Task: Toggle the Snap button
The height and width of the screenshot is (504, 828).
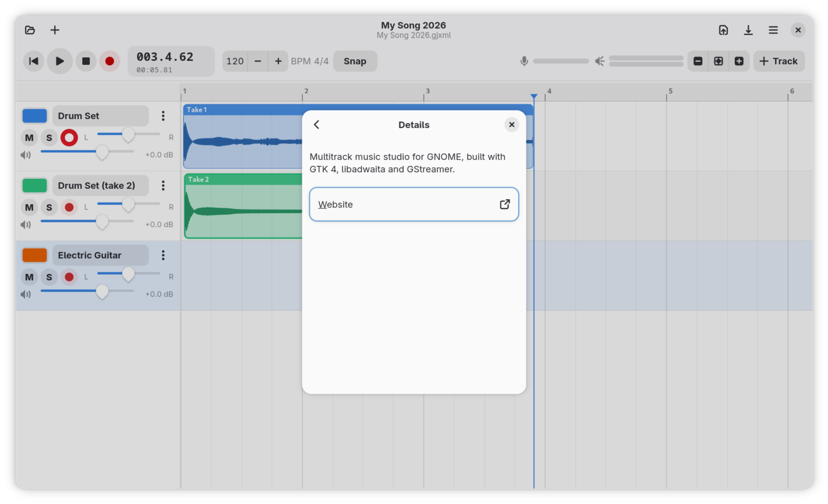Action: pos(355,61)
